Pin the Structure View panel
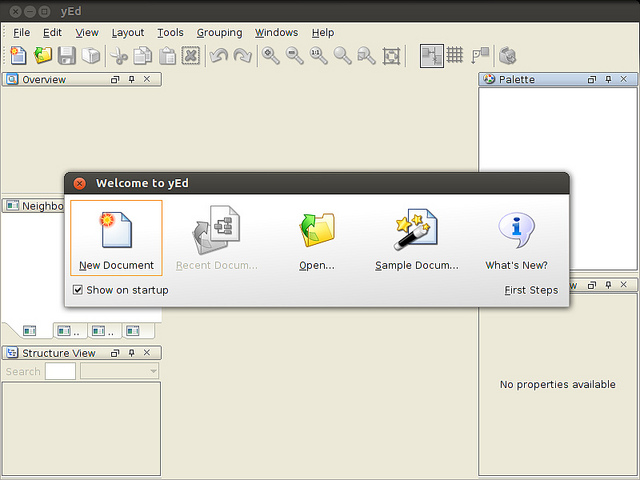This screenshot has height=480, width=640. (x=131, y=353)
